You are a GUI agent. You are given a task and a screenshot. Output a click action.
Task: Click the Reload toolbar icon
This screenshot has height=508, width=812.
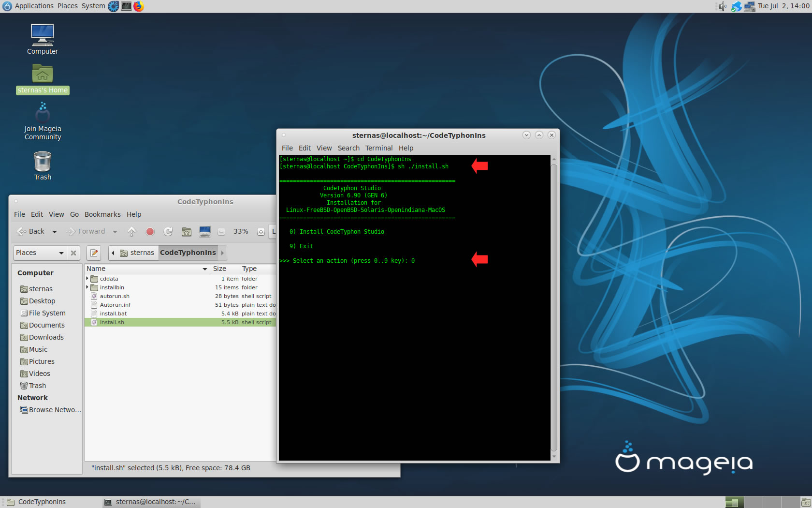tap(168, 232)
